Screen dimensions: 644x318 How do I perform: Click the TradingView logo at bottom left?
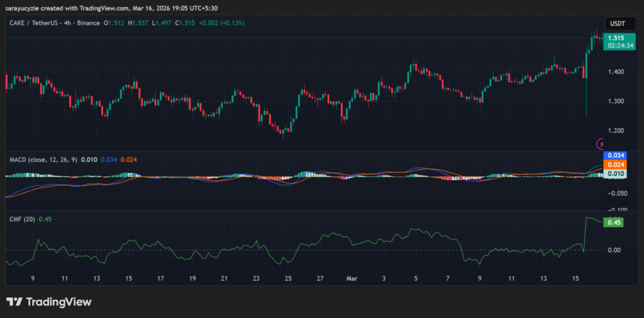[48, 302]
